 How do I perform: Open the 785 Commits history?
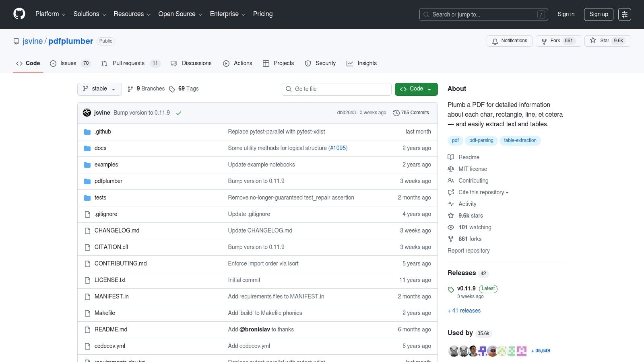[411, 113]
